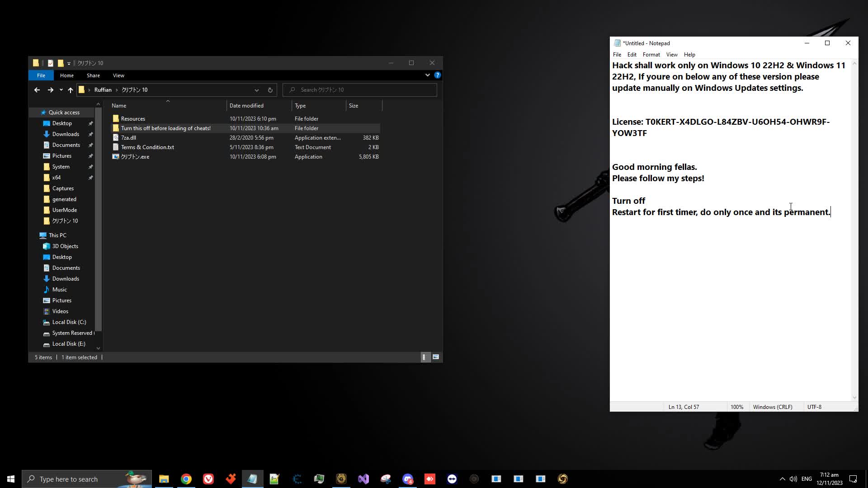Open the Format menu in Notepad
Viewport: 868px width, 488px height.
(651, 54)
